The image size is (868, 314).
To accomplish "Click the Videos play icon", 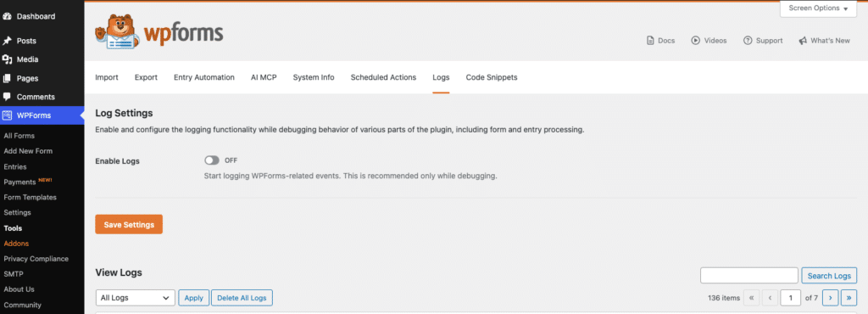I will point(696,41).
